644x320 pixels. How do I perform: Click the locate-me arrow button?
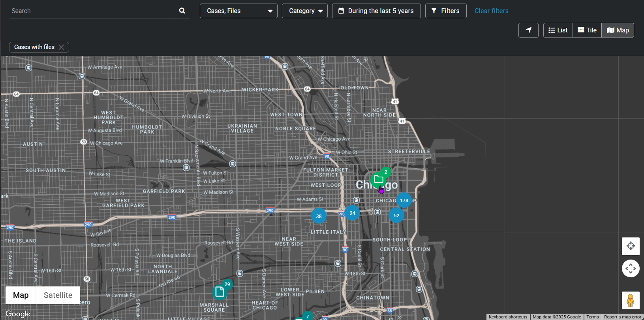click(528, 30)
